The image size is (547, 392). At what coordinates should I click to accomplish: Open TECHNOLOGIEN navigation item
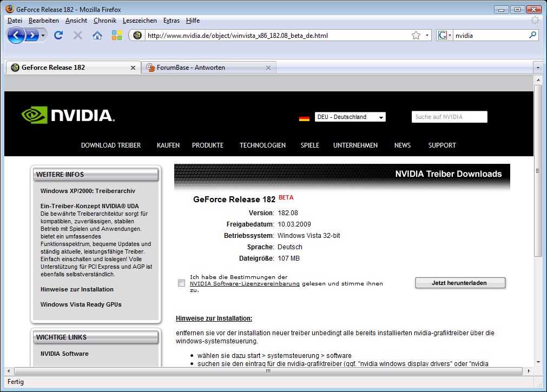tap(262, 145)
